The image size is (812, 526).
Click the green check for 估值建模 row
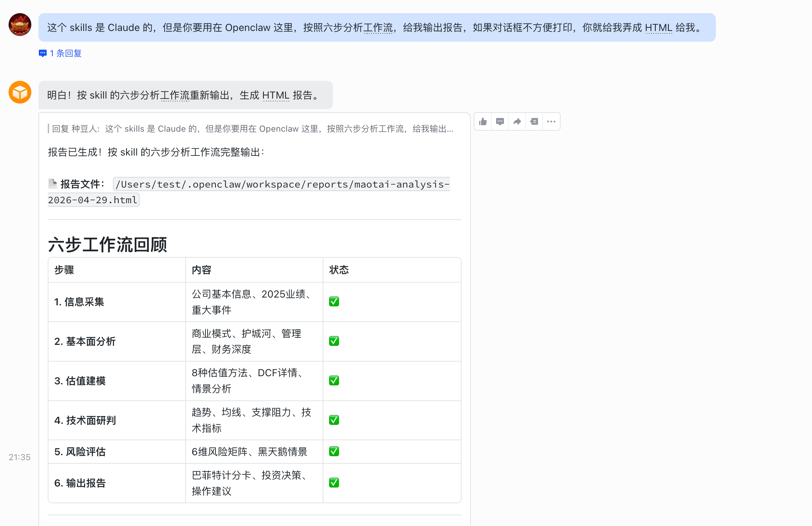334,381
